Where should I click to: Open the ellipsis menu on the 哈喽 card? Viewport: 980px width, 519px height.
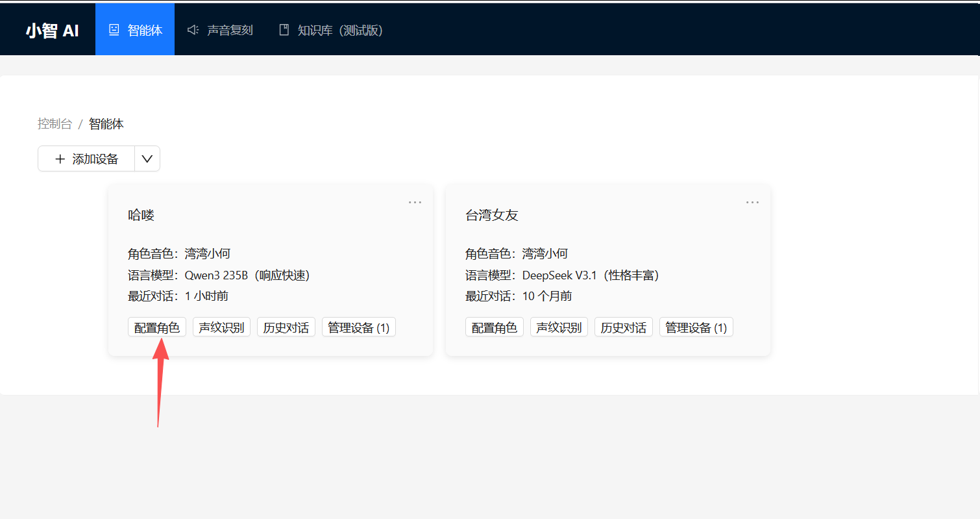click(x=415, y=202)
